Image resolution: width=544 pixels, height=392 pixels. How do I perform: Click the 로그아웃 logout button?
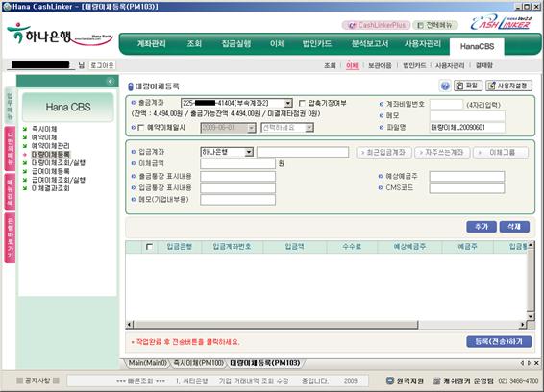pyautogui.click(x=102, y=65)
